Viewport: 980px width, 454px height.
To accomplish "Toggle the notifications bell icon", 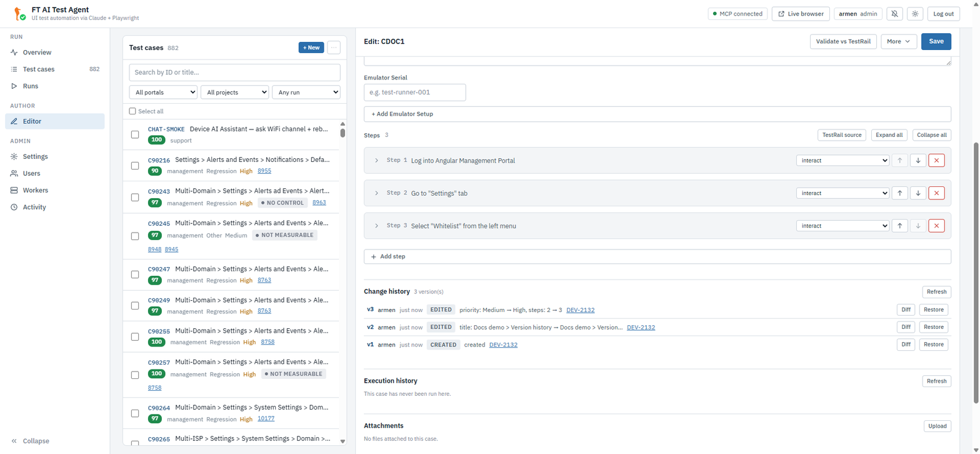I will pyautogui.click(x=895, y=14).
